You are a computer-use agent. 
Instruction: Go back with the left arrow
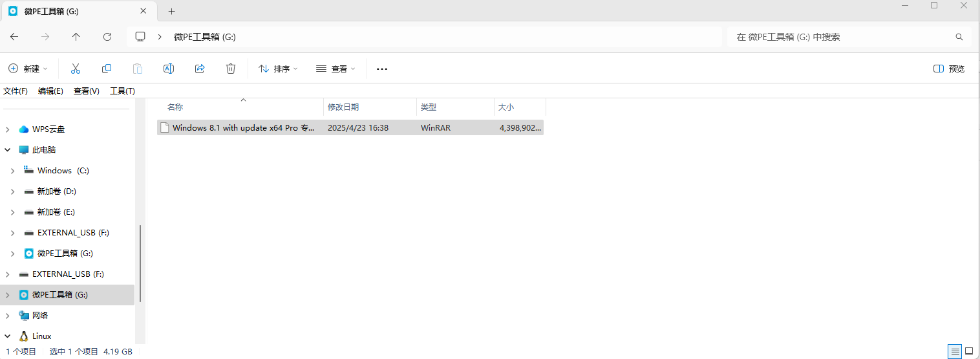[14, 37]
